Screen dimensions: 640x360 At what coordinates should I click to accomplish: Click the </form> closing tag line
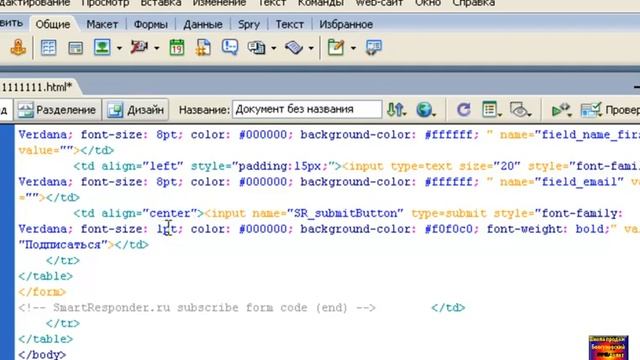42,292
